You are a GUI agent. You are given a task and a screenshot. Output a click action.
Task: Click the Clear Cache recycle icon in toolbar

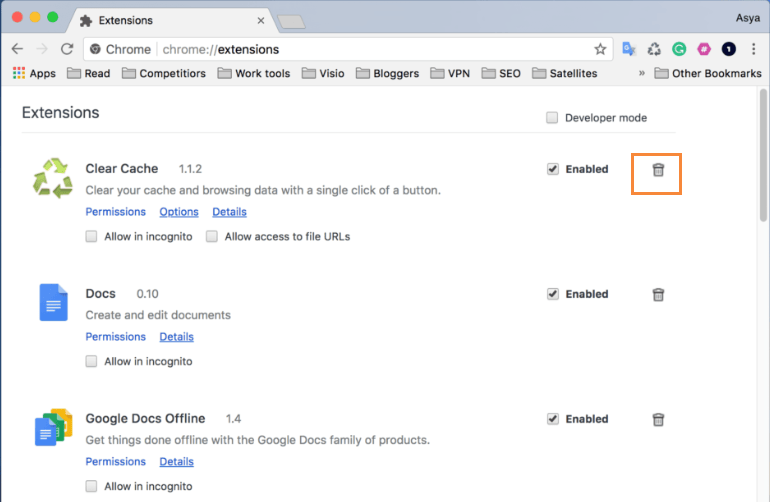coord(654,49)
